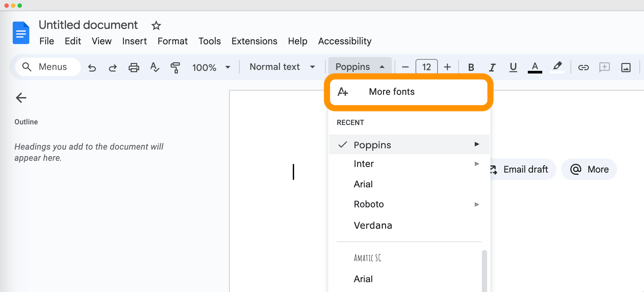Open the text color picker

tap(535, 67)
